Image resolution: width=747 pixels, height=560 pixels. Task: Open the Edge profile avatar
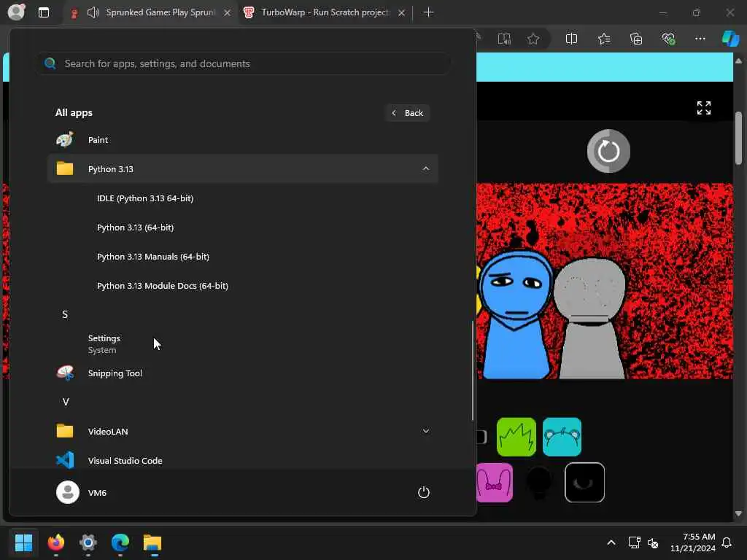click(16, 12)
